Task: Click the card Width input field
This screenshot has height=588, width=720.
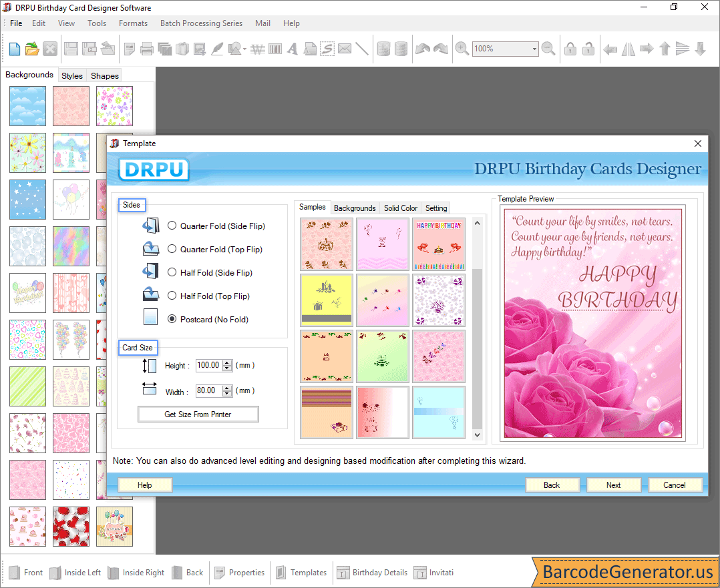Action: tap(209, 390)
